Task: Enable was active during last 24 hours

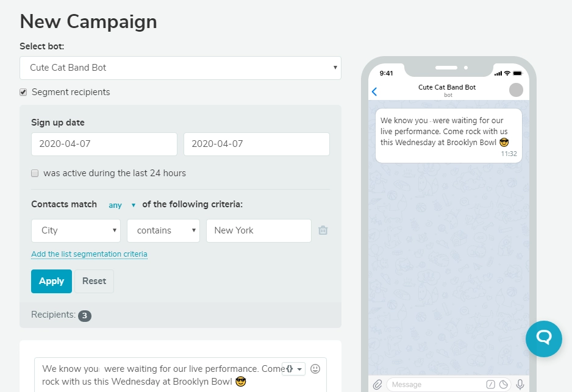Action: point(35,173)
